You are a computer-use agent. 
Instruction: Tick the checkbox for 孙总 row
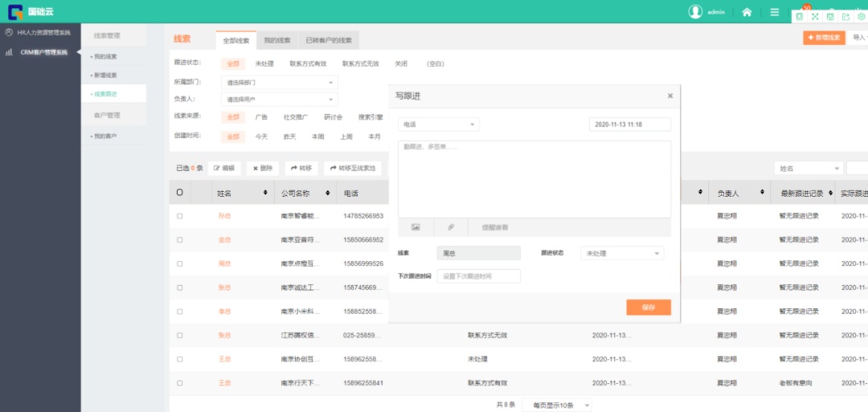180,216
